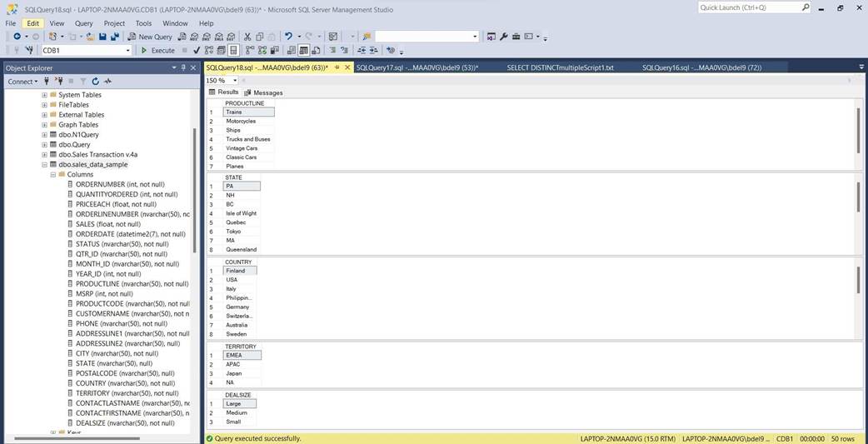This screenshot has height=444, width=868.
Task: Click the Parse query checkmark icon
Action: (x=197, y=51)
